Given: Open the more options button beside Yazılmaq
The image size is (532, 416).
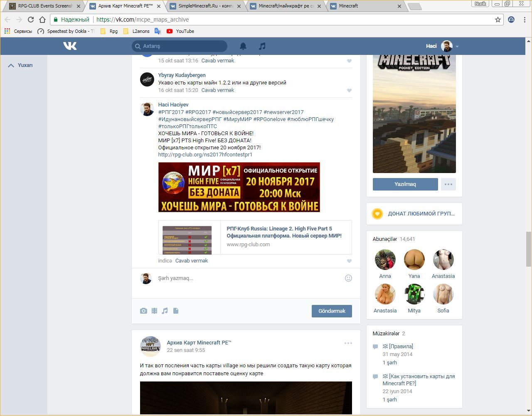Looking at the screenshot, I should click(x=448, y=184).
